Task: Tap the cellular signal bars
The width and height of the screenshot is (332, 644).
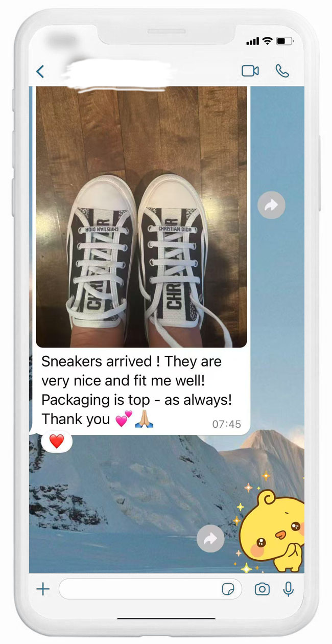Action: click(252, 41)
